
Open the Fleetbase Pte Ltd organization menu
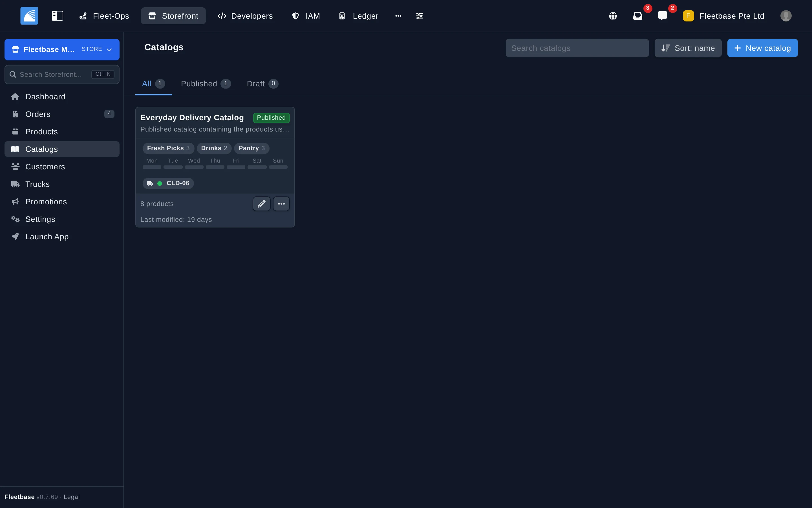[x=724, y=16]
